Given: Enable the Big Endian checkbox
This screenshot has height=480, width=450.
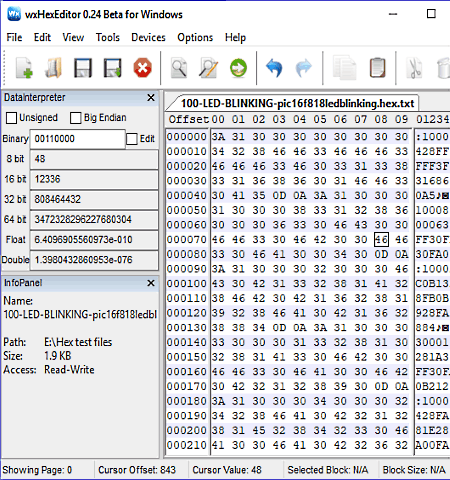Looking at the screenshot, I should pos(76,118).
